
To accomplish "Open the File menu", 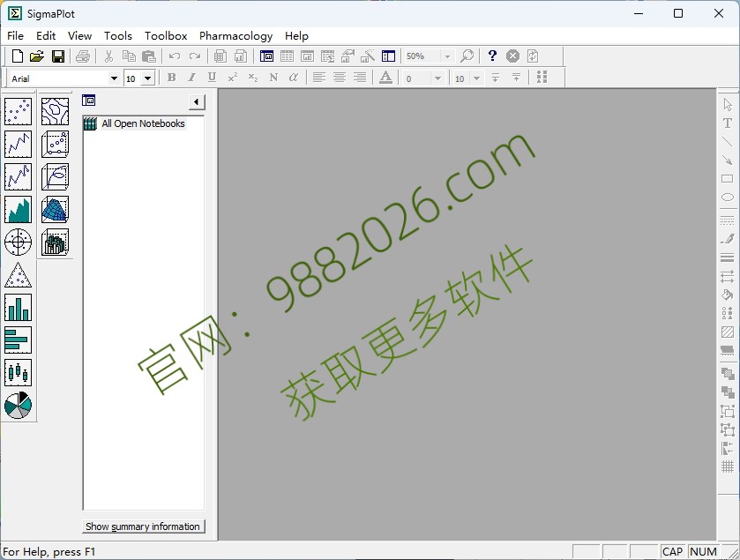I will [16, 36].
